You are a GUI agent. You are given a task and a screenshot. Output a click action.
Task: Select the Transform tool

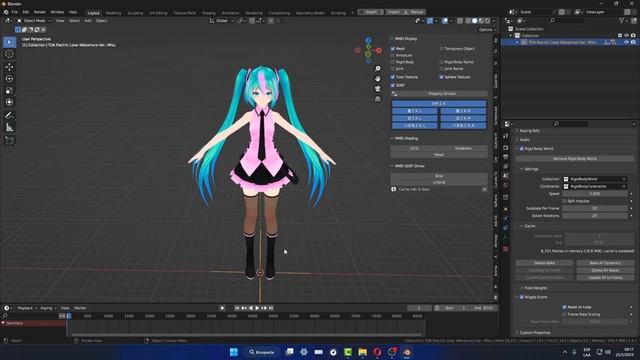point(9,102)
